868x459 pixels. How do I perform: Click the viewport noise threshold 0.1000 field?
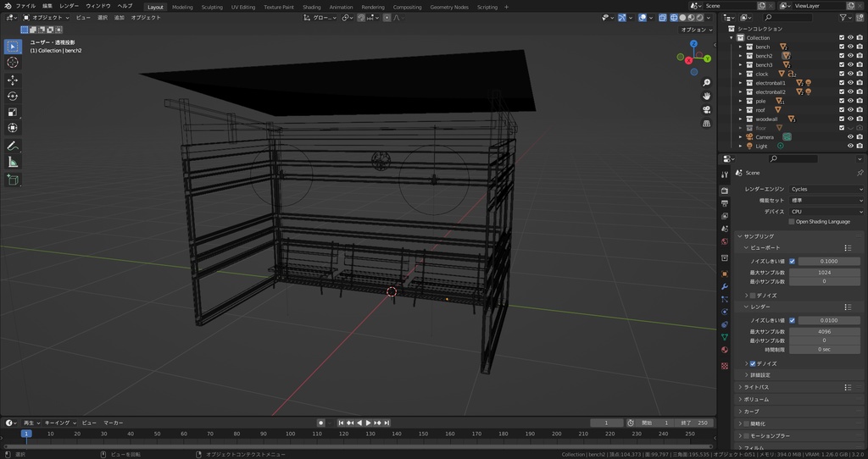829,261
